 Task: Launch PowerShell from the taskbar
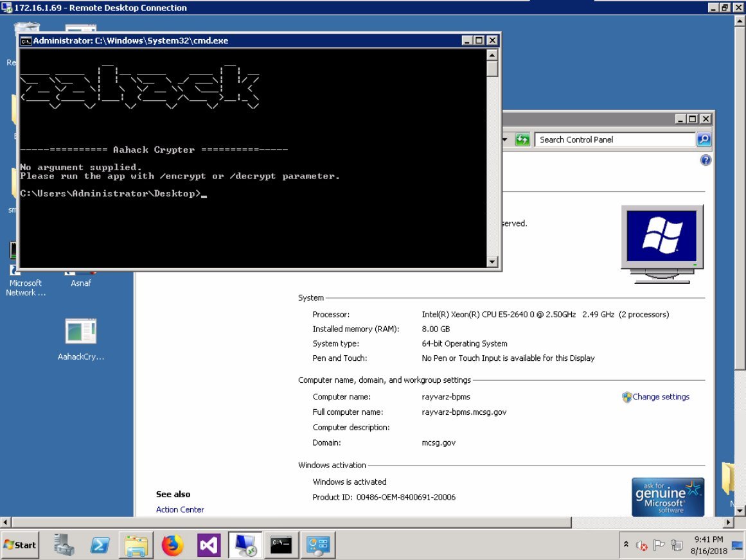coord(100,545)
